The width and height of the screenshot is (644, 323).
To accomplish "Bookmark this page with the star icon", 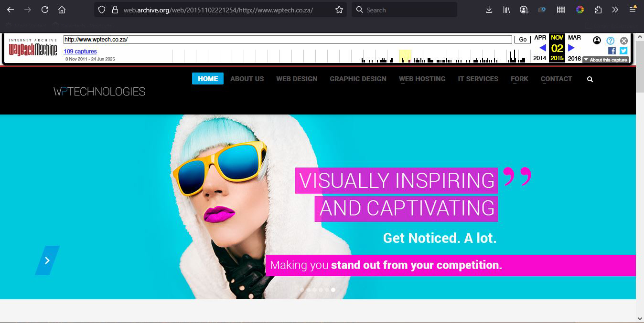I will coord(339,10).
